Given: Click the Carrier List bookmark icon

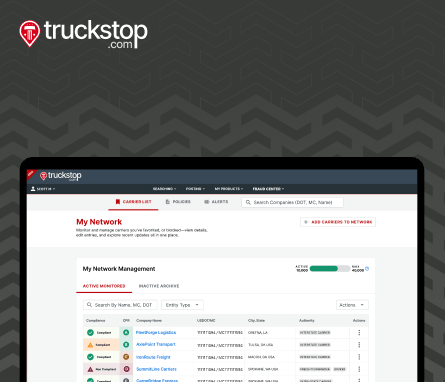Looking at the screenshot, I should [117, 202].
